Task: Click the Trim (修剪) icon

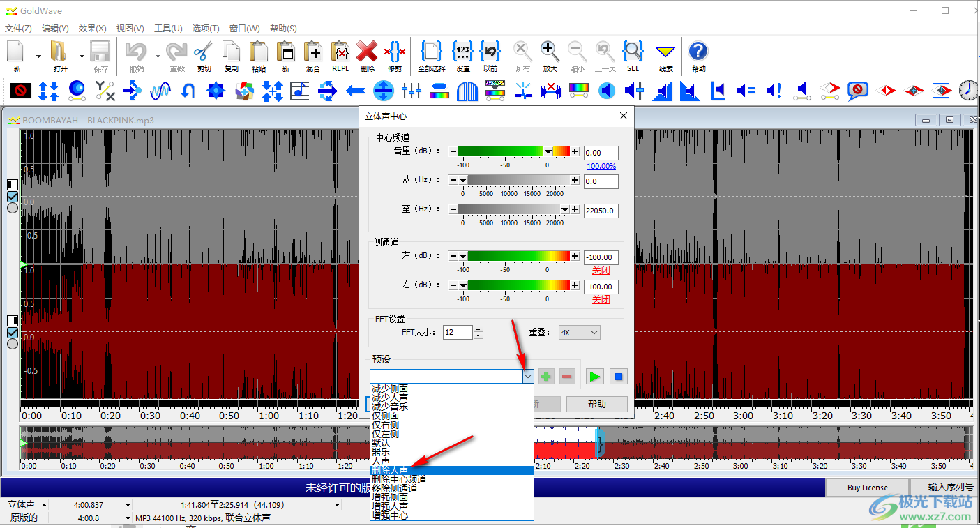Action: pos(395,52)
